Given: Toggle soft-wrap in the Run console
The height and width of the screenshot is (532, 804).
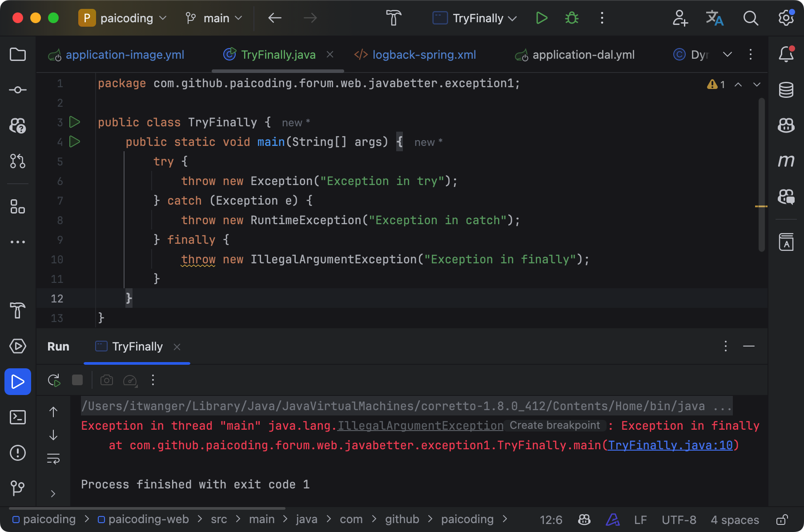Looking at the screenshot, I should (53, 459).
